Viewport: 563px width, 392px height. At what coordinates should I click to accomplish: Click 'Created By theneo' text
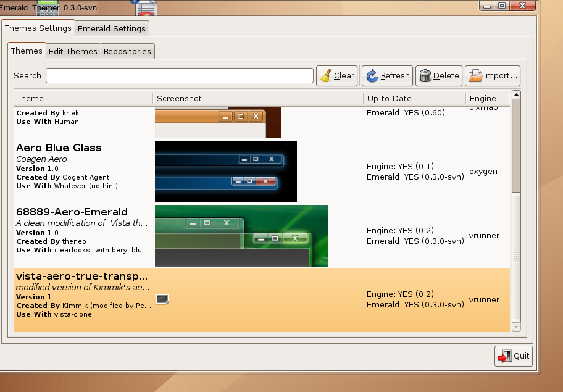click(x=51, y=241)
